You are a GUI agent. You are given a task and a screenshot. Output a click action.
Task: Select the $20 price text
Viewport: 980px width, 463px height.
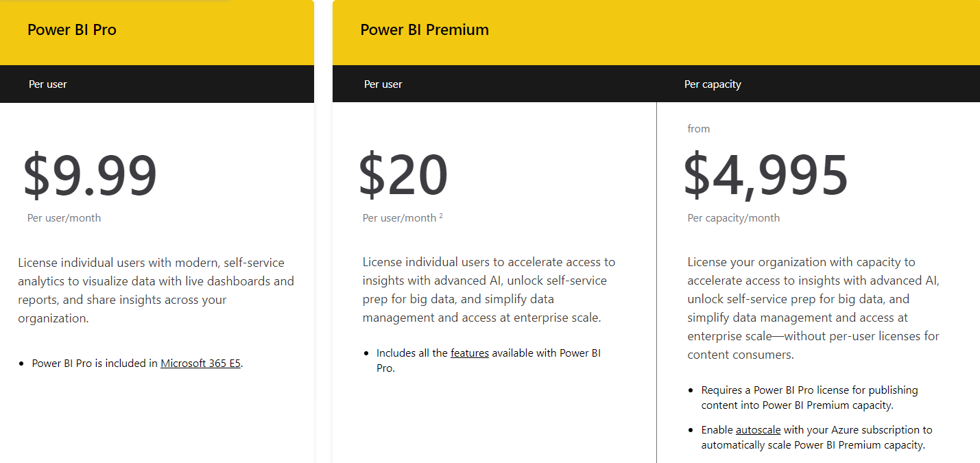pos(403,175)
